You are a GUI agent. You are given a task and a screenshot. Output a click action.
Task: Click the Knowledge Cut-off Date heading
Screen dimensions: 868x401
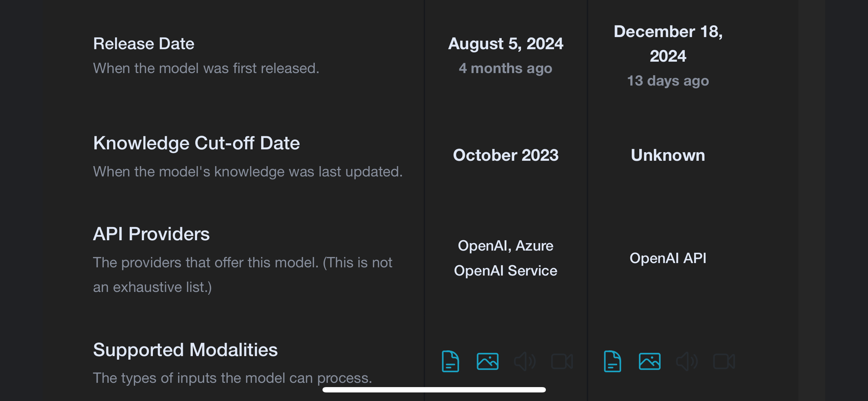tap(196, 143)
